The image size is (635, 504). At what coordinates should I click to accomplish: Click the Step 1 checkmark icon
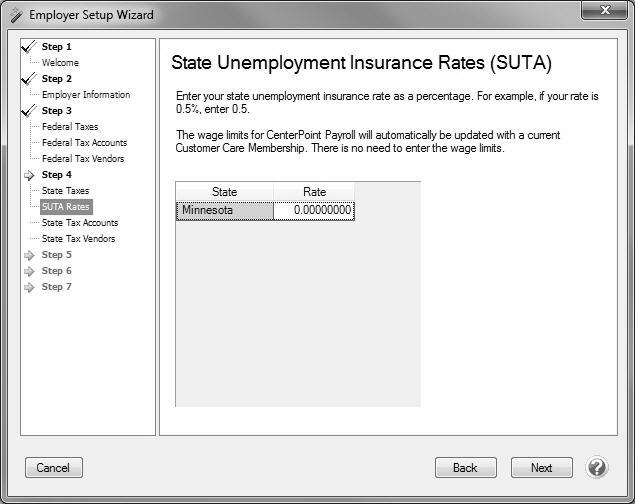pos(29,46)
